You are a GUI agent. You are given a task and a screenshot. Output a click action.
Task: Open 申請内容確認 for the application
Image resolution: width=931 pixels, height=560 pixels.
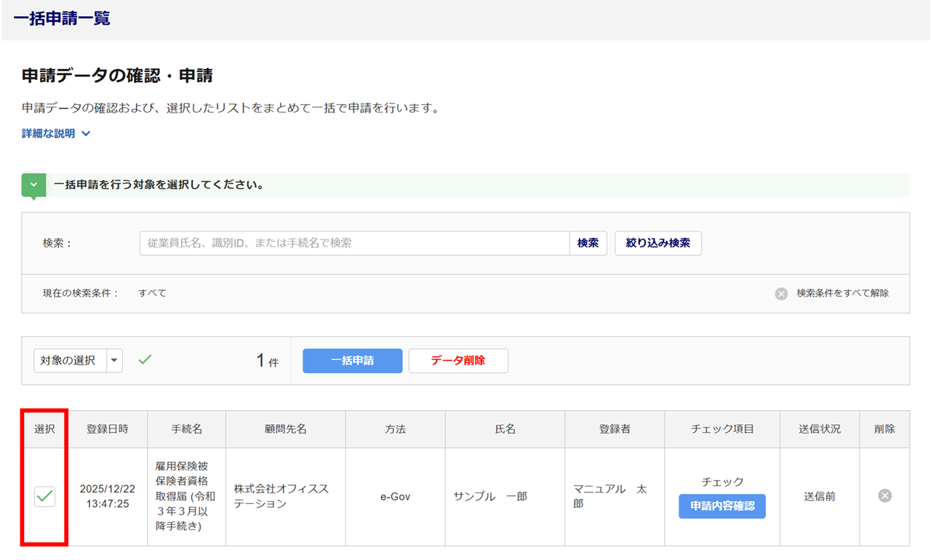pyautogui.click(x=722, y=506)
